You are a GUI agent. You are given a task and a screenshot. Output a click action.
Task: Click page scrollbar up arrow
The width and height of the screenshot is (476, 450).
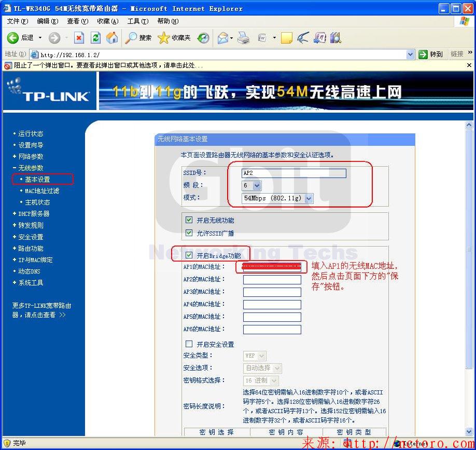pyautogui.click(x=469, y=125)
